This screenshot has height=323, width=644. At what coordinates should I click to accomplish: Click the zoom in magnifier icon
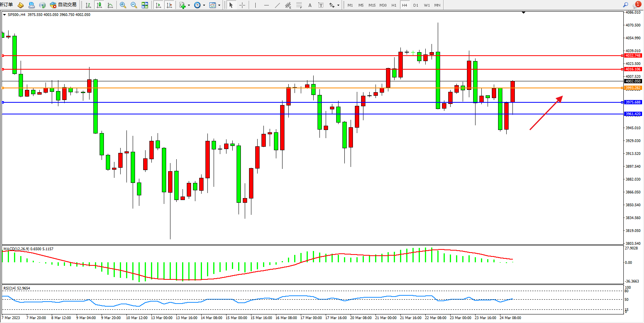(123, 5)
